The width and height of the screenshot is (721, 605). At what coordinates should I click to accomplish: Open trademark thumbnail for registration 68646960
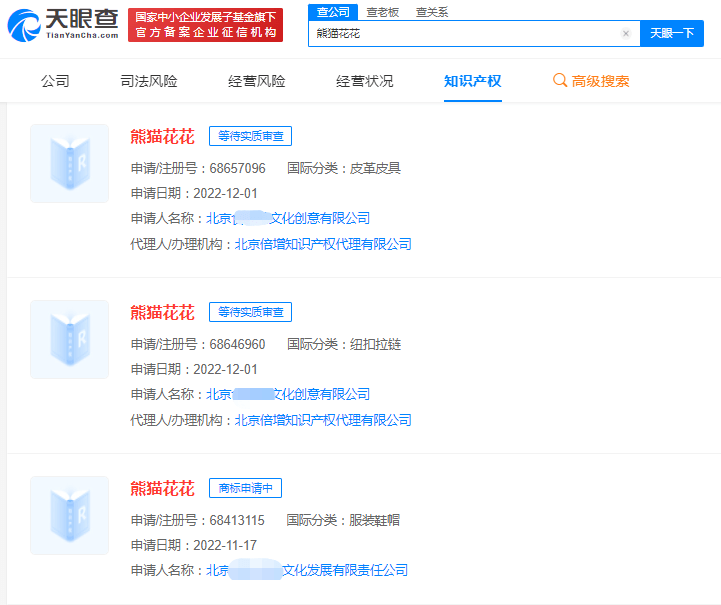[x=69, y=339]
